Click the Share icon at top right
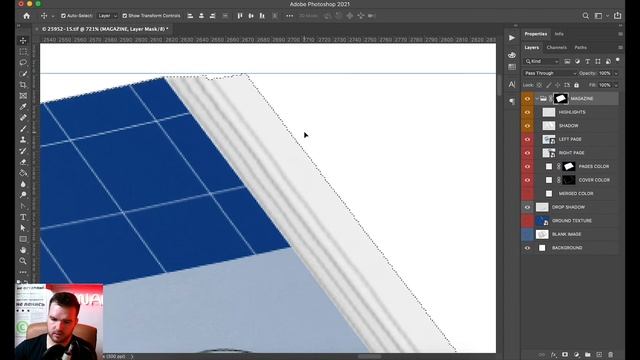The width and height of the screenshot is (640, 360). point(618,16)
